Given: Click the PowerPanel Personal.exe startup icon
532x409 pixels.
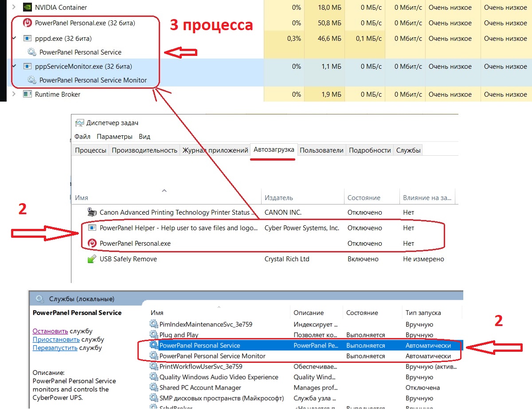Looking at the screenshot, I should pyautogui.click(x=92, y=243).
